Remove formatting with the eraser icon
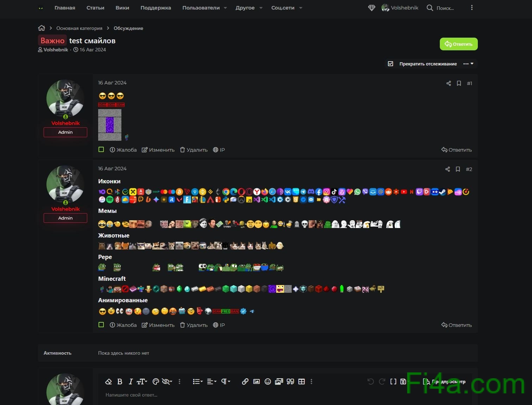This screenshot has height=405, width=532. (x=108, y=381)
